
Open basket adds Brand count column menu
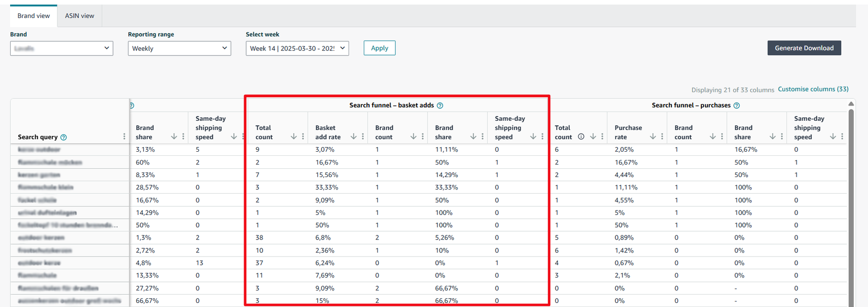(422, 136)
